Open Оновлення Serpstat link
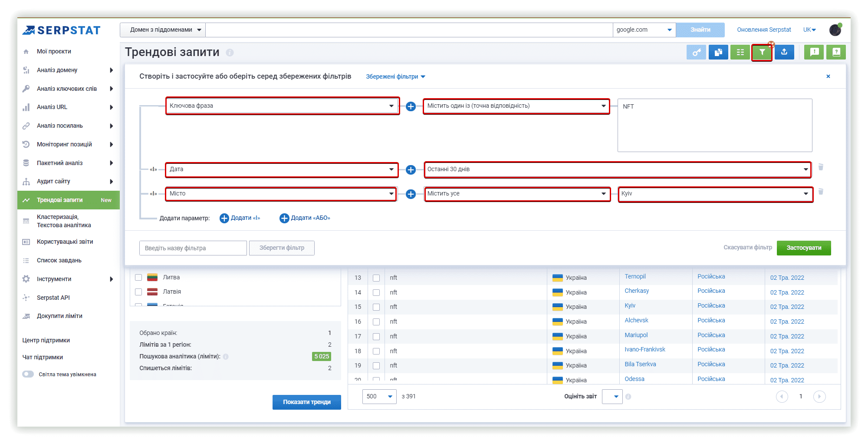 point(764,30)
